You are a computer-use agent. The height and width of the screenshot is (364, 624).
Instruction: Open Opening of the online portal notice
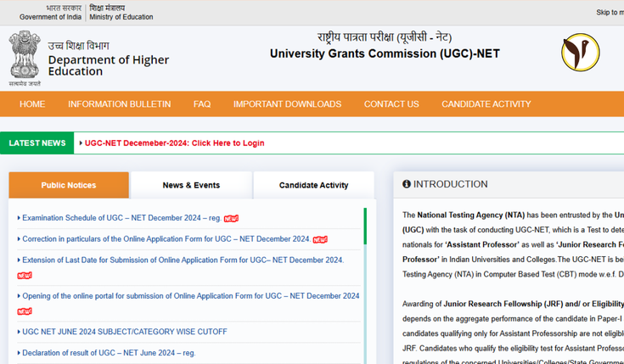(191, 296)
